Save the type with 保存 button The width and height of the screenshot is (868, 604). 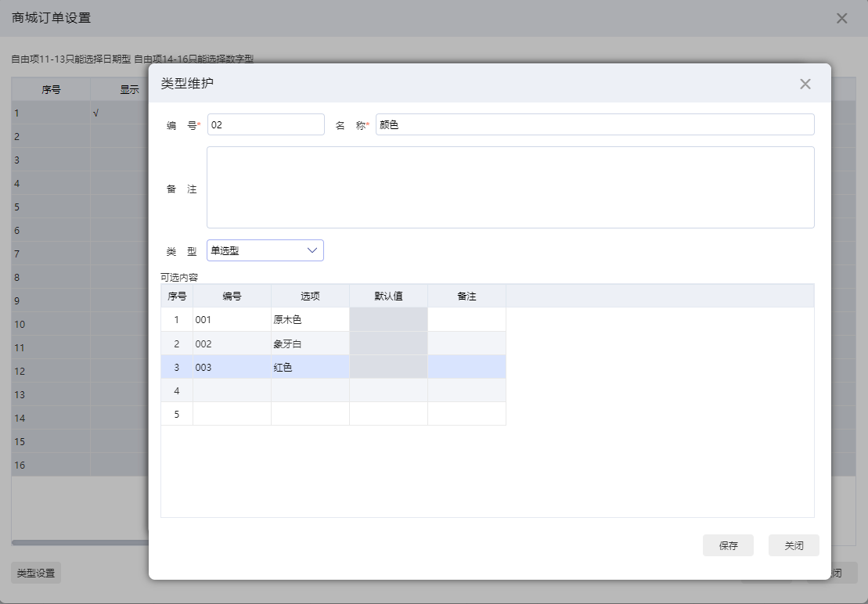click(x=728, y=545)
